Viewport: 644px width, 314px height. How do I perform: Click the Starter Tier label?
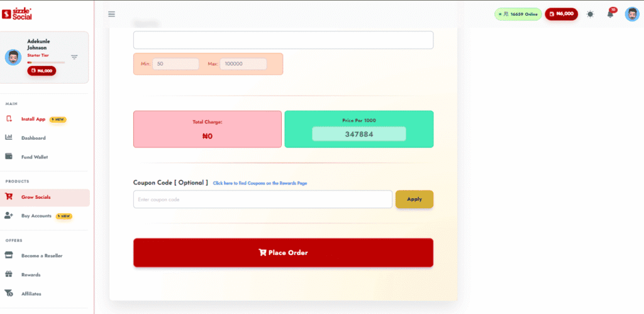37,55
